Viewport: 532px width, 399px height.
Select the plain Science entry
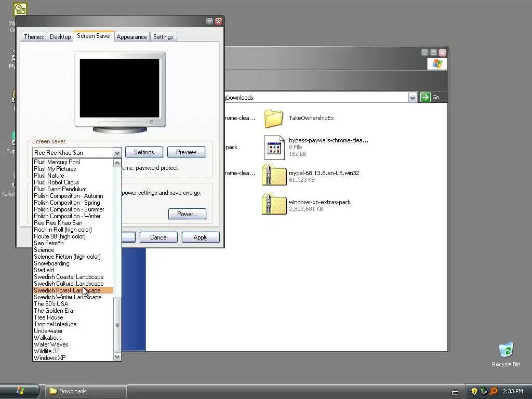pyautogui.click(x=73, y=250)
